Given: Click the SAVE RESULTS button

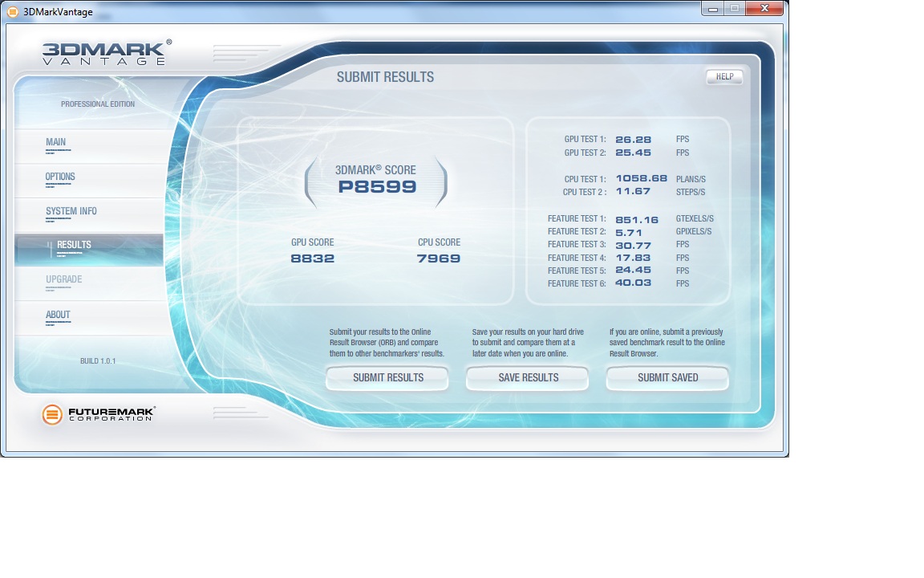Looking at the screenshot, I should point(528,378).
